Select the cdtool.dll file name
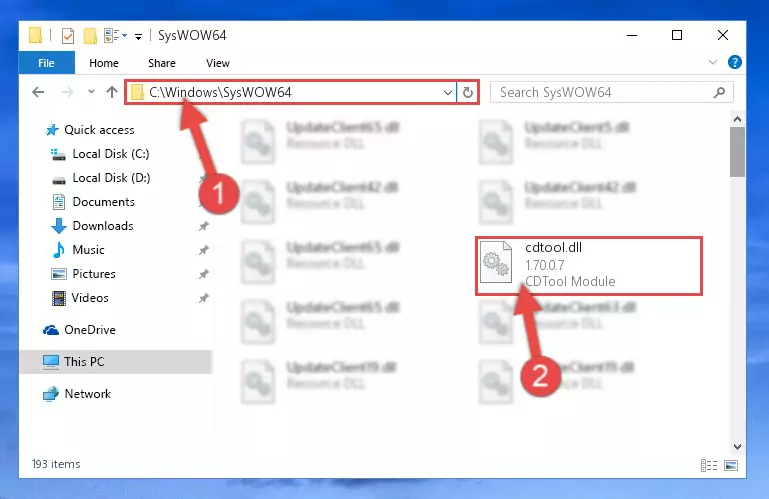The height and width of the screenshot is (499, 769). coord(554,247)
